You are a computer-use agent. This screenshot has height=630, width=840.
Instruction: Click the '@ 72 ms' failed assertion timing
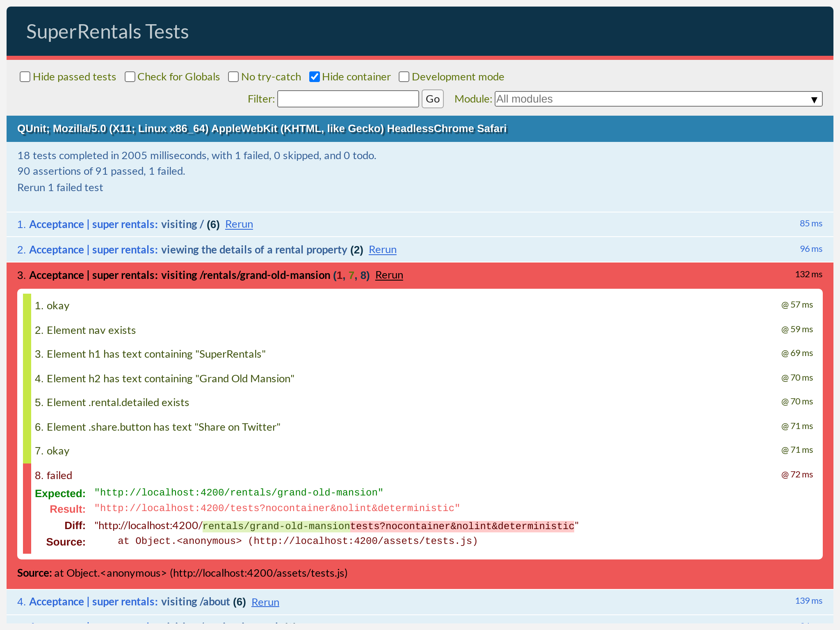click(x=797, y=475)
